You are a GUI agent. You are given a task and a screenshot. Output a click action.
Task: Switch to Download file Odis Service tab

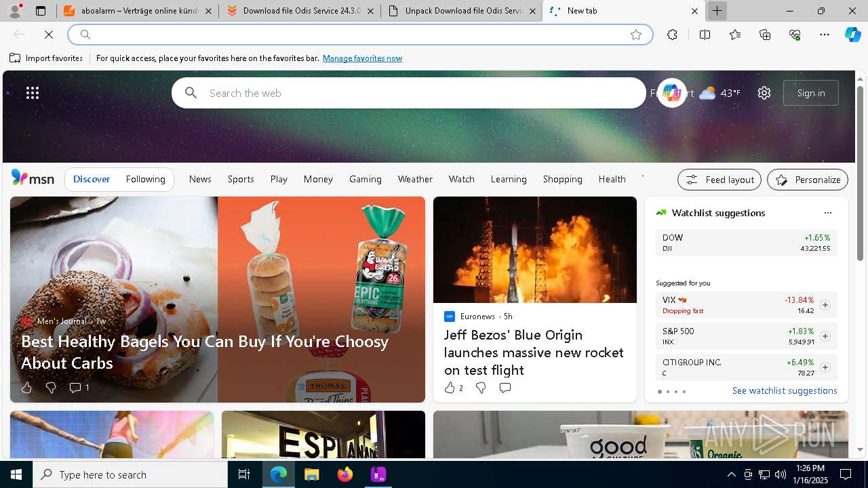click(299, 11)
